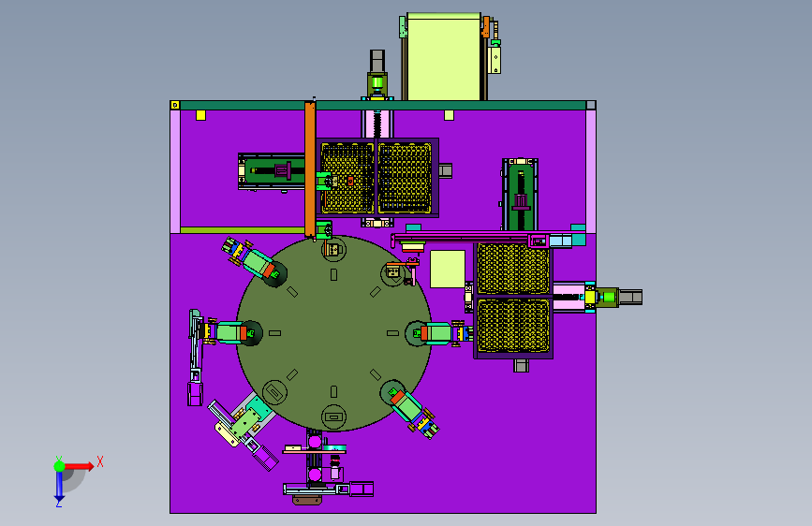Viewport: 812px width, 526px height.
Task: Select the feeder unit below the turntable
Action: point(326,466)
